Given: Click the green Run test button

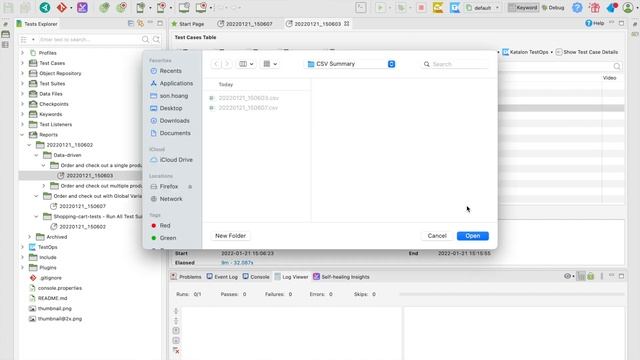Looking at the screenshot, I should [x=380, y=7].
